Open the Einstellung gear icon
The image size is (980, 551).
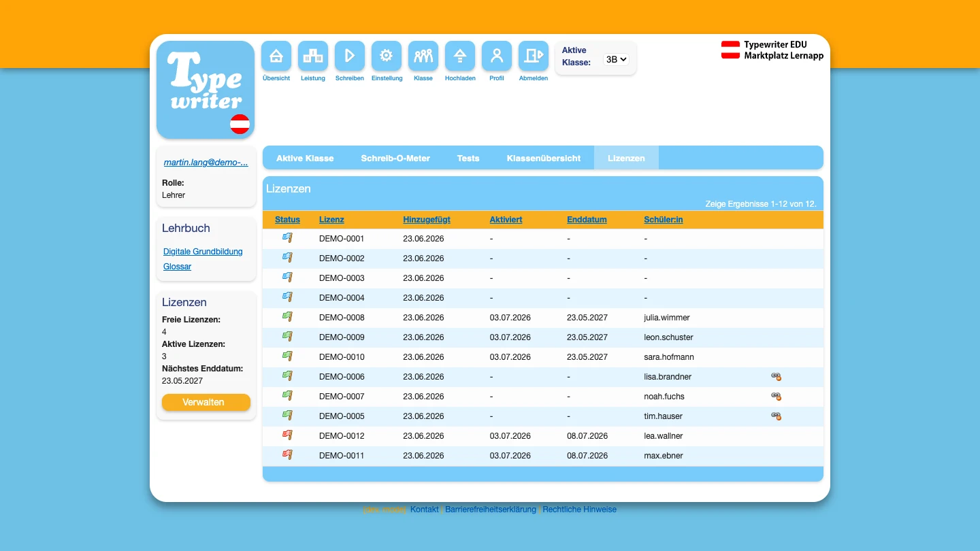coord(387,56)
